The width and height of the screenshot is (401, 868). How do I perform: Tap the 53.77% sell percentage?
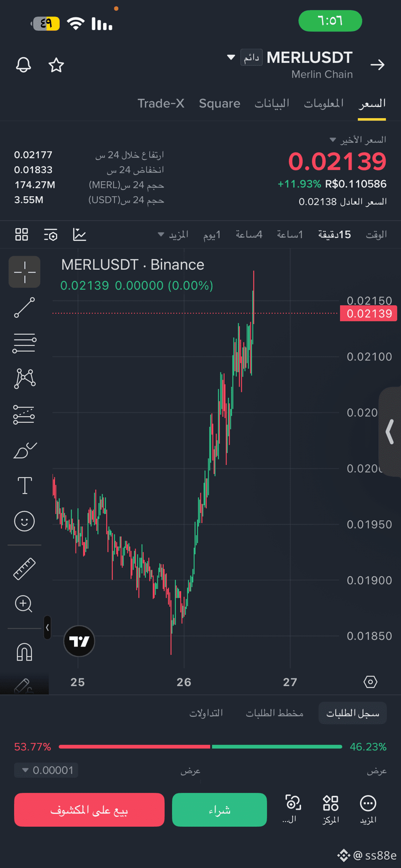[x=32, y=747]
